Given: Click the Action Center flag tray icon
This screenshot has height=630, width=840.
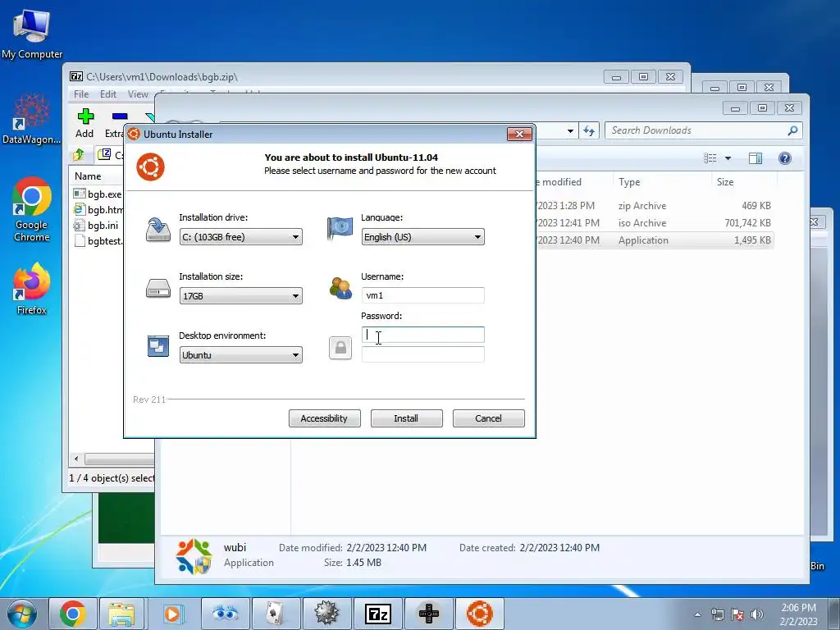Looking at the screenshot, I should point(737,614).
